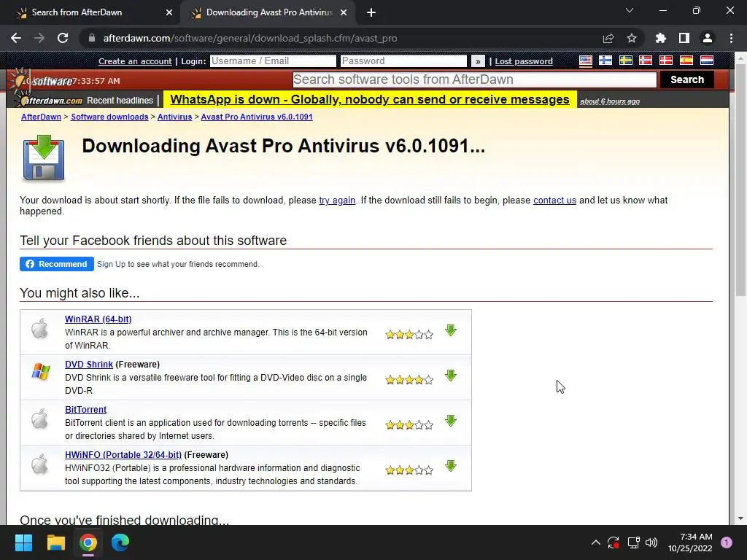Click the green download arrow for DVD Shrink
This screenshot has width=747, height=560.
(x=451, y=376)
